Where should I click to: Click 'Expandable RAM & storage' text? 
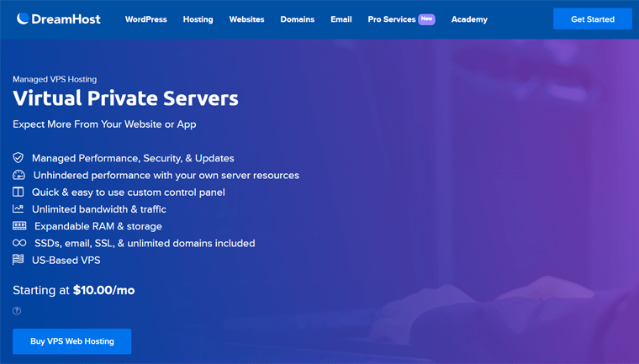(98, 226)
